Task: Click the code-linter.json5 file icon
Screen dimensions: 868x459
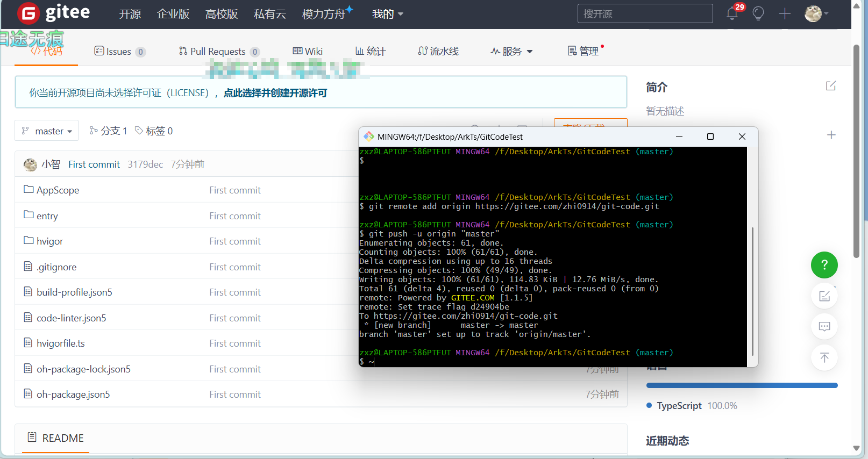Action: [x=28, y=317]
